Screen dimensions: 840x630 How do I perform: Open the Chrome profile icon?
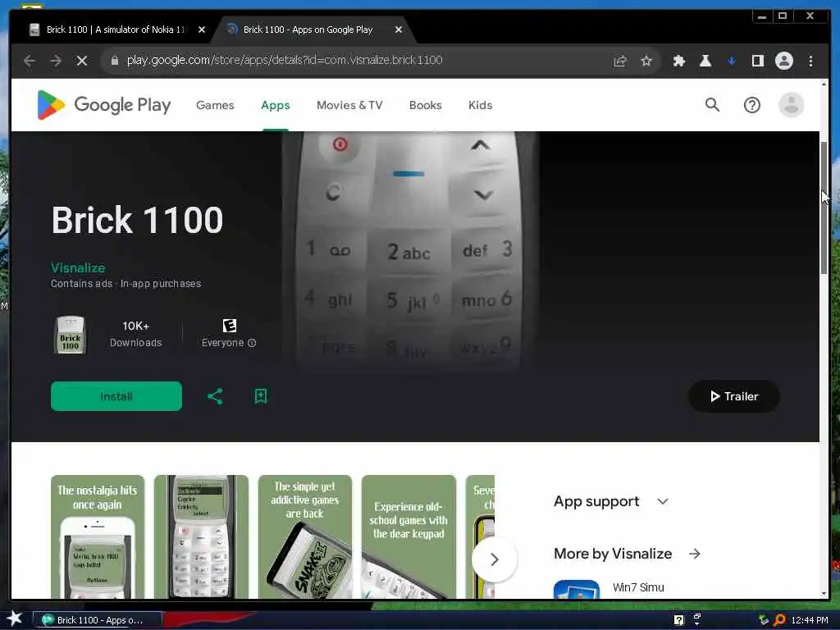pyautogui.click(x=783, y=61)
